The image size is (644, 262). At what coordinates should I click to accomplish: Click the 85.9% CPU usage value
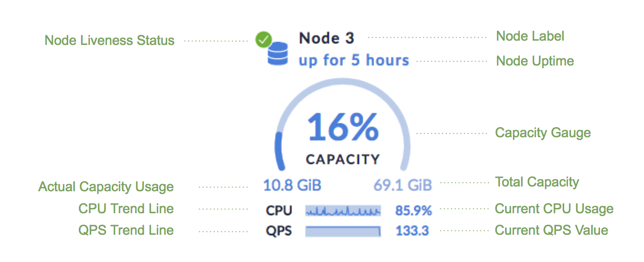click(x=413, y=210)
